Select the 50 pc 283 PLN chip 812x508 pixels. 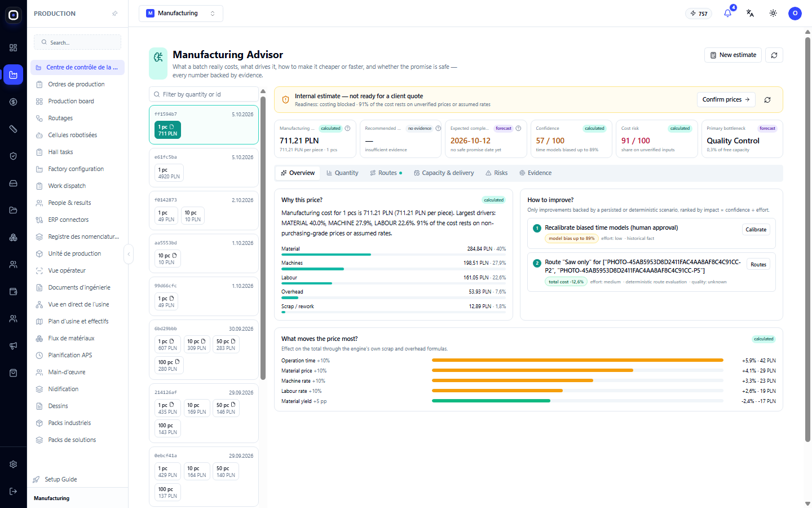tap(226, 344)
